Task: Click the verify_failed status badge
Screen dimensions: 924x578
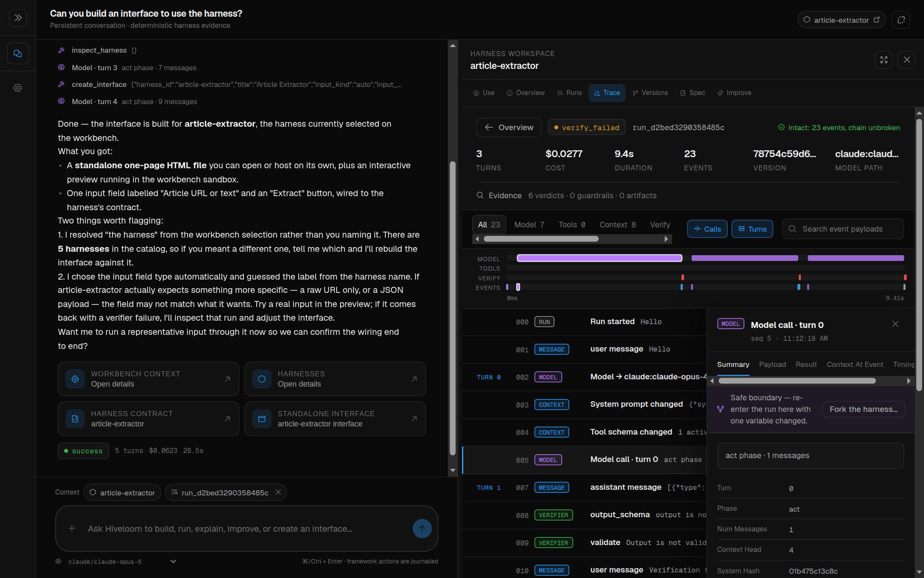Action: [x=586, y=128]
